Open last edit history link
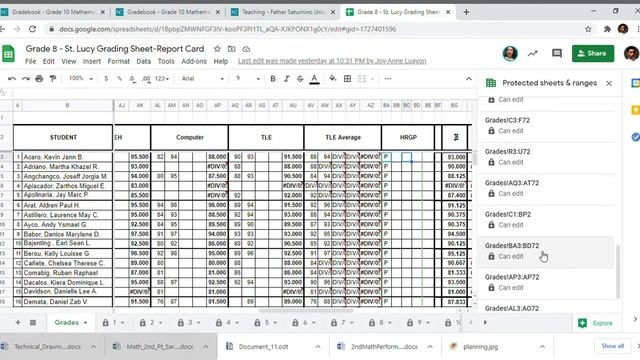 [332, 61]
